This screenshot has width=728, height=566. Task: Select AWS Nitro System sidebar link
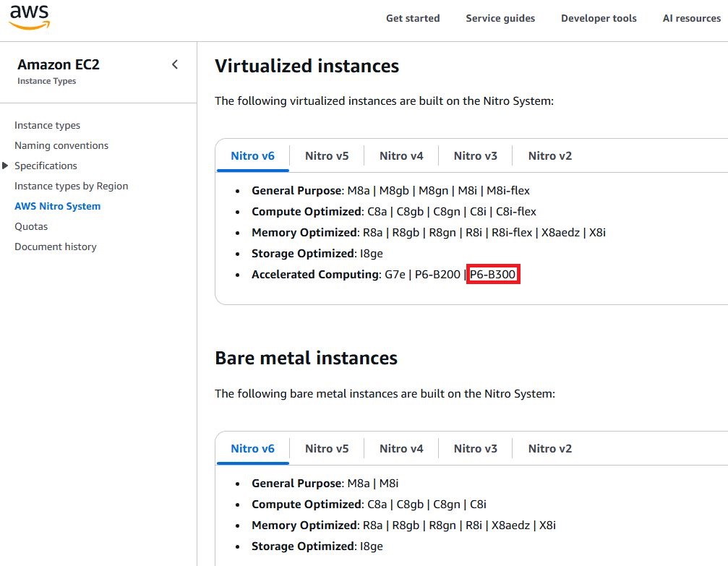point(57,206)
